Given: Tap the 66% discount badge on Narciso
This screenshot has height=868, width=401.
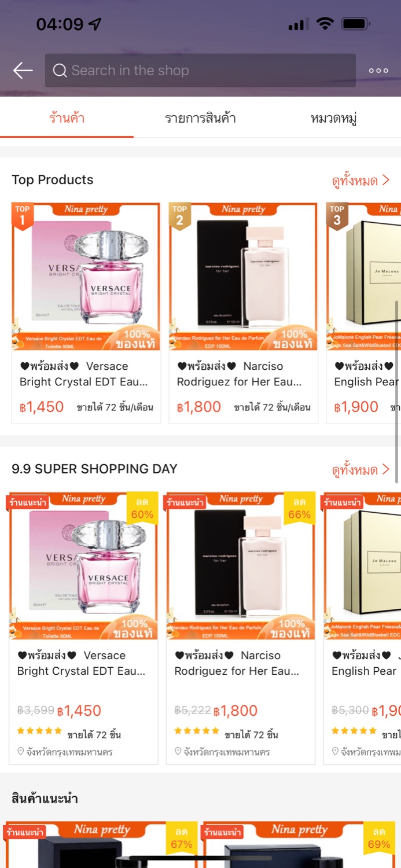Looking at the screenshot, I should click(x=300, y=508).
